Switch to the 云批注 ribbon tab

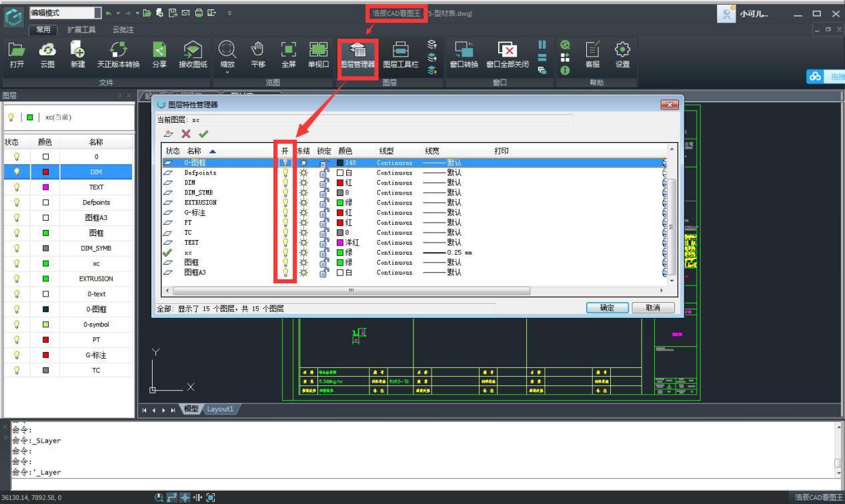[123, 30]
